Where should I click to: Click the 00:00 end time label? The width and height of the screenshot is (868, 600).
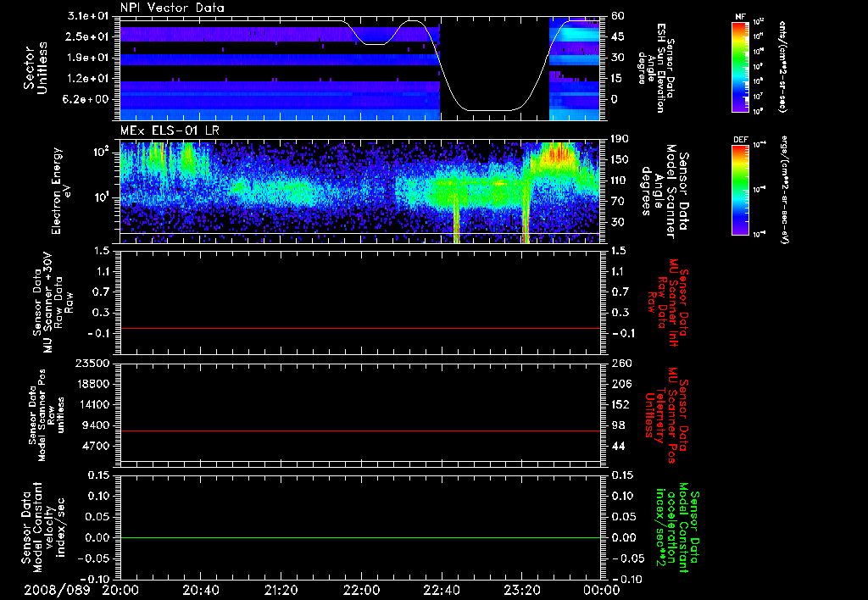click(x=600, y=590)
